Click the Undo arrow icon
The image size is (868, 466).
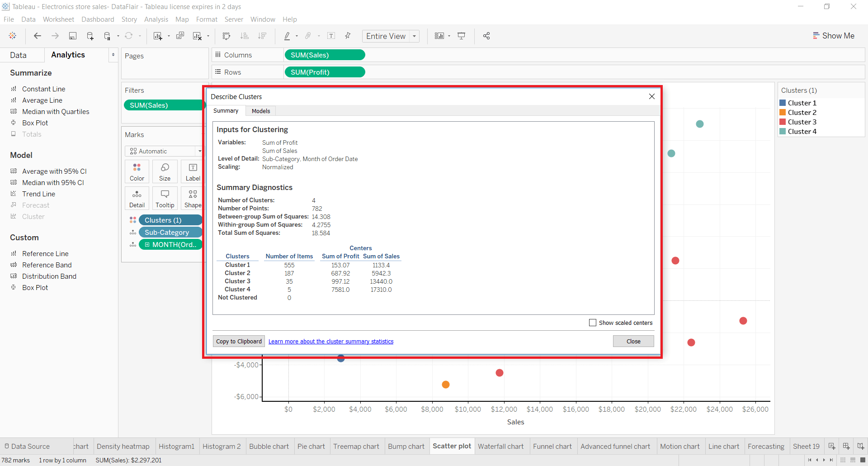(x=37, y=36)
